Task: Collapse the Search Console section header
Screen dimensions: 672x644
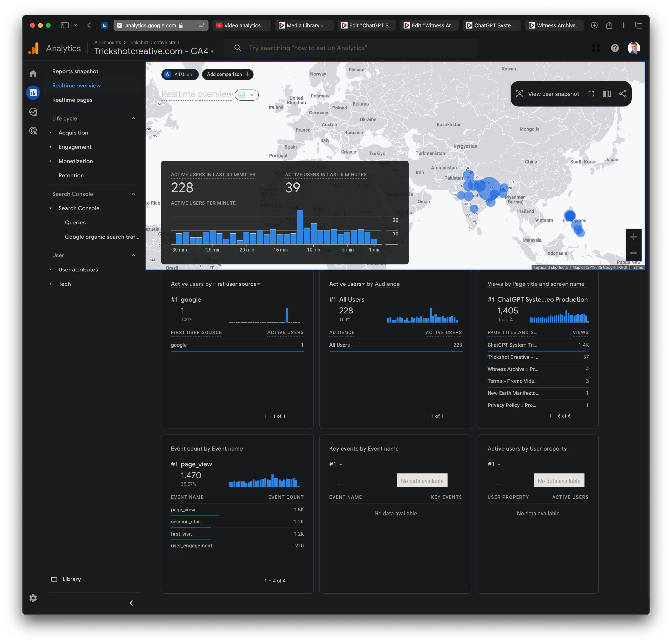Action: tap(133, 194)
